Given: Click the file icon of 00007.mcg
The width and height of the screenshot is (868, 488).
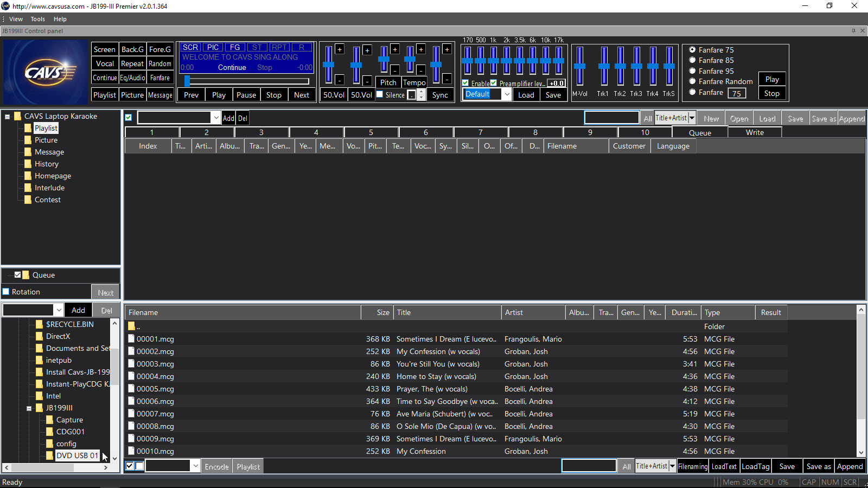Looking at the screenshot, I should pos(131,414).
